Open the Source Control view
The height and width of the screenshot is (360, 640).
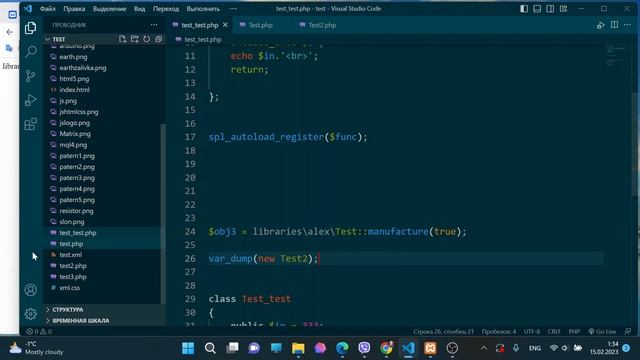click(x=31, y=76)
